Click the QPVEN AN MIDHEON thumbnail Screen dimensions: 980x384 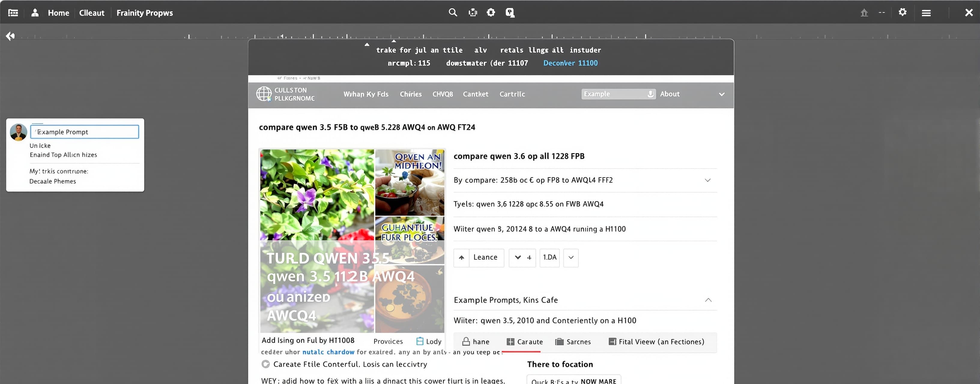[x=410, y=182]
